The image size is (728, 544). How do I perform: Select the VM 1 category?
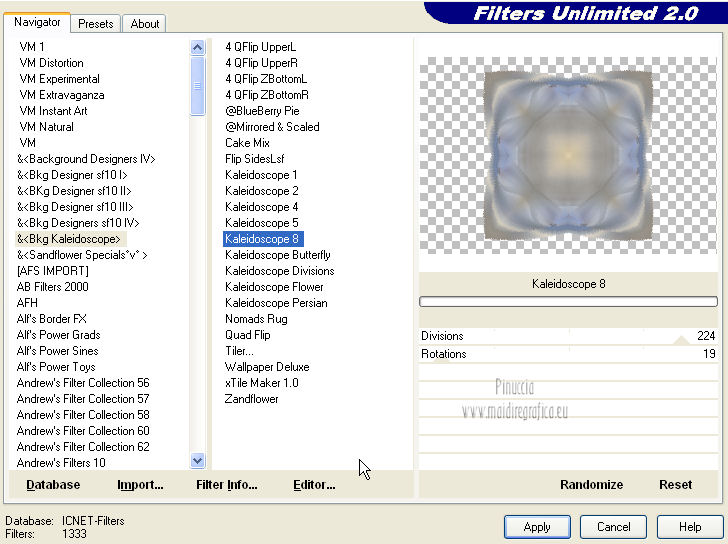(x=32, y=47)
